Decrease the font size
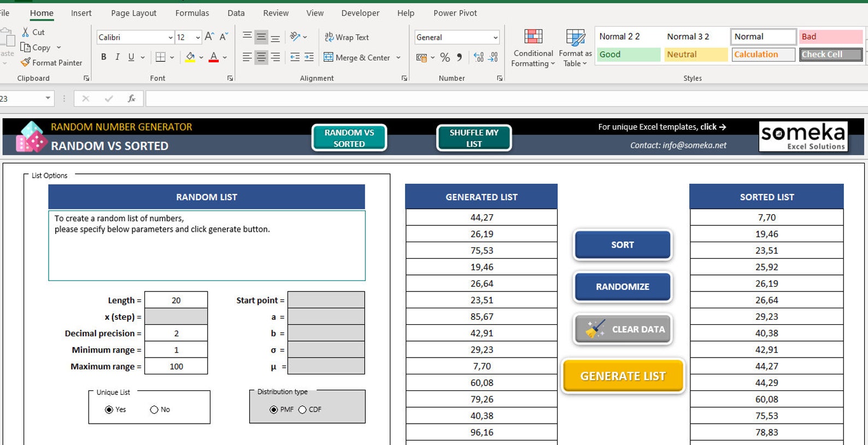This screenshot has width=868, height=445. 224,37
